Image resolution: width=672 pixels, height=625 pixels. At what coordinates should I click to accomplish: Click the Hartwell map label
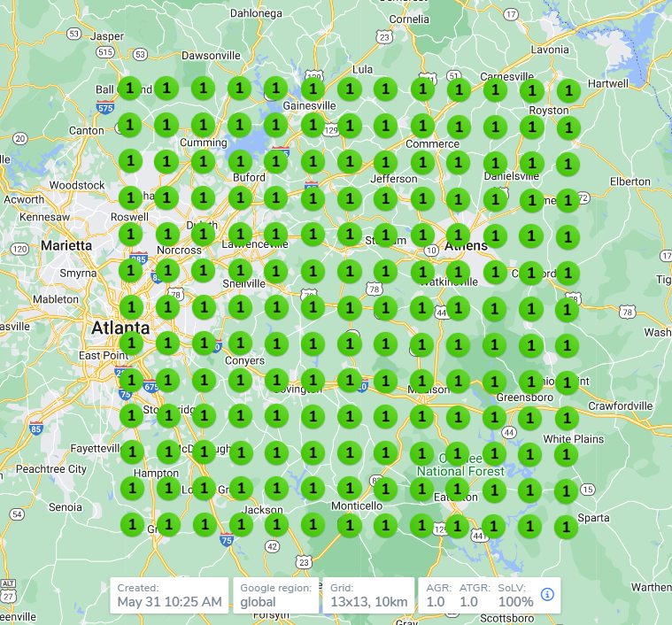[608, 83]
